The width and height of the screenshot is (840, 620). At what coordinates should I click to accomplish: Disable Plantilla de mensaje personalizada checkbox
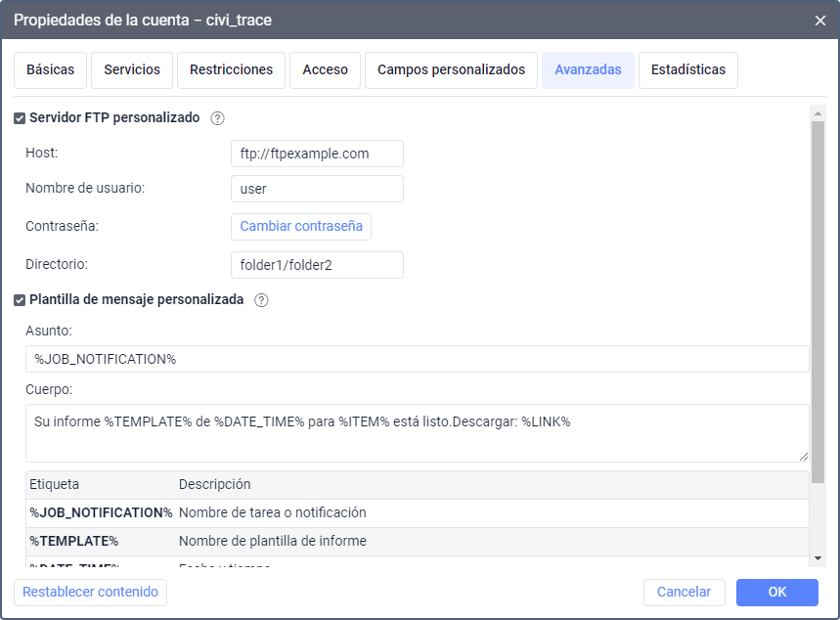pyautogui.click(x=20, y=301)
